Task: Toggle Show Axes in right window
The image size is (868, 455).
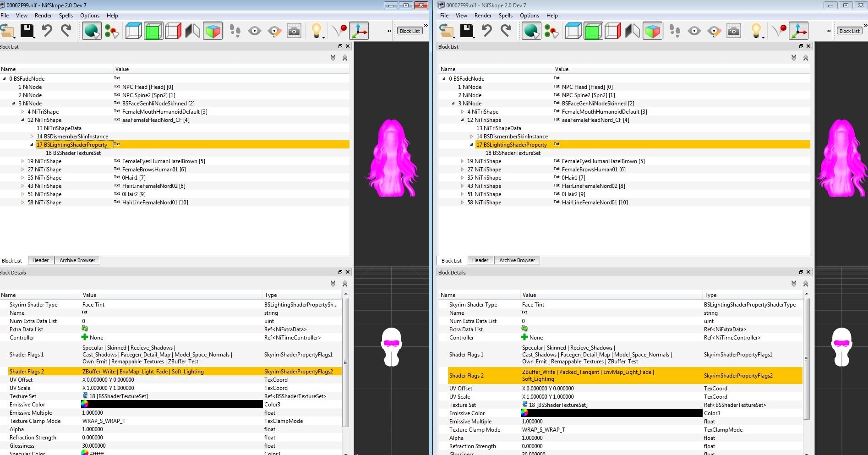Action: click(798, 31)
